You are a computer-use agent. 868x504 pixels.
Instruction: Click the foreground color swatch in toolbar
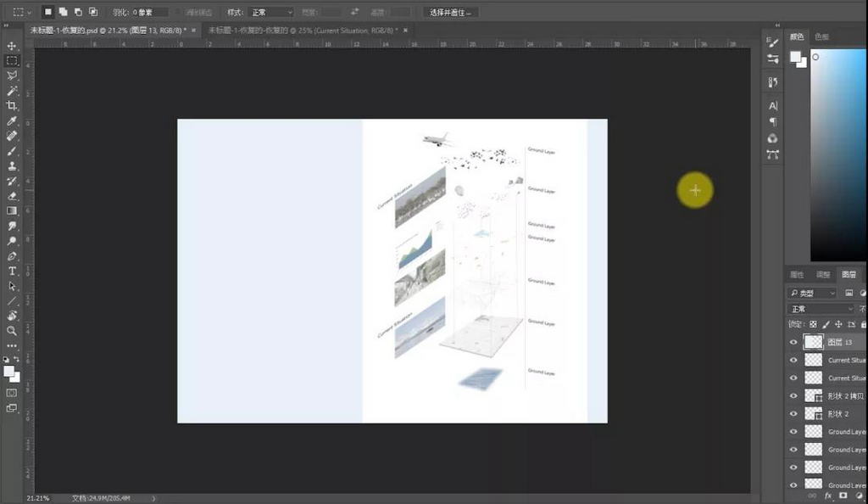[9, 371]
